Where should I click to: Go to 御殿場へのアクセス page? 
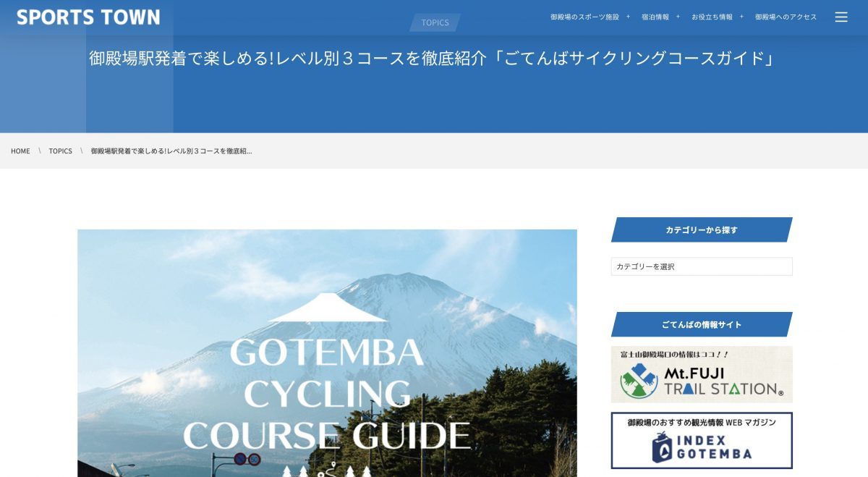point(786,17)
